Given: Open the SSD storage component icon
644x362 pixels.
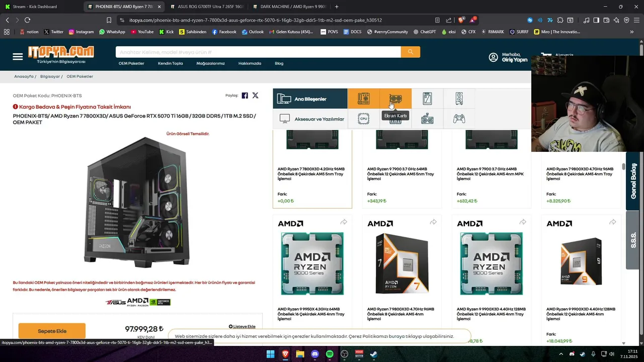Looking at the screenshot, I should click(x=427, y=99).
